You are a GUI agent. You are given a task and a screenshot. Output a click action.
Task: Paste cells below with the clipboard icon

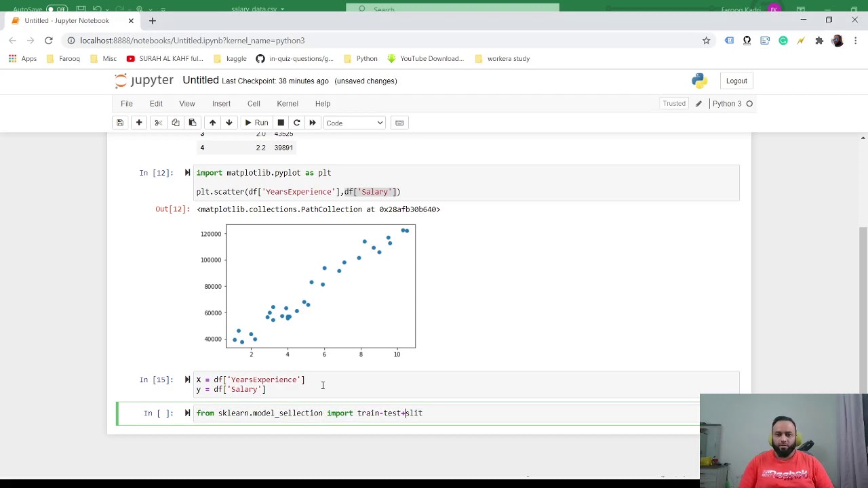[193, 123]
